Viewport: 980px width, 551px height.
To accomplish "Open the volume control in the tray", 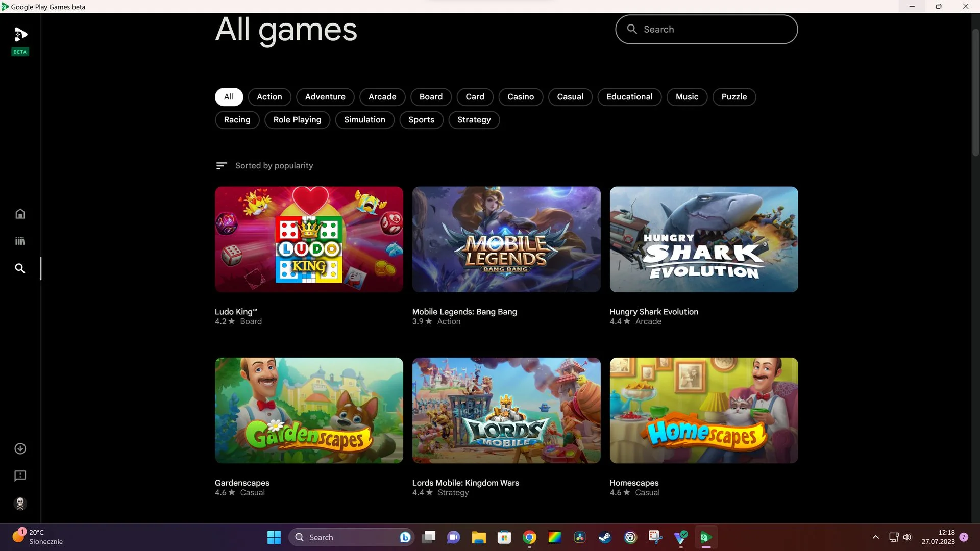I will (x=907, y=537).
